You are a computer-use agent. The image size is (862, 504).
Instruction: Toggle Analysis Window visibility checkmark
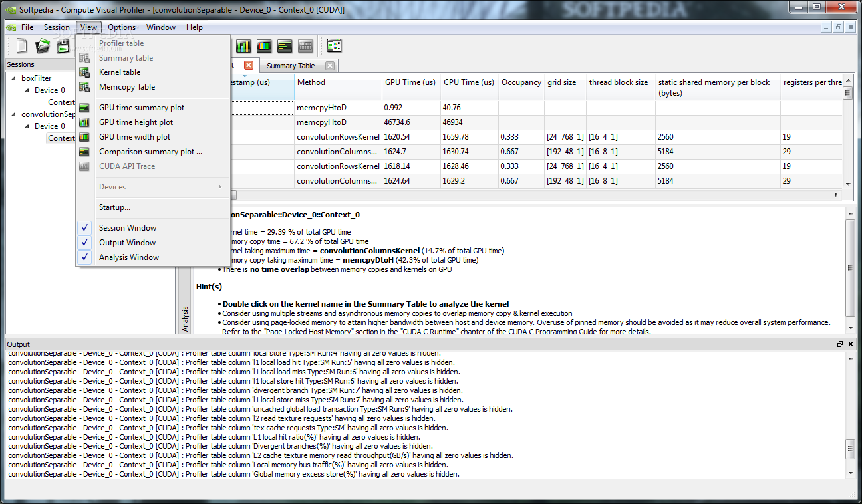[x=85, y=257]
